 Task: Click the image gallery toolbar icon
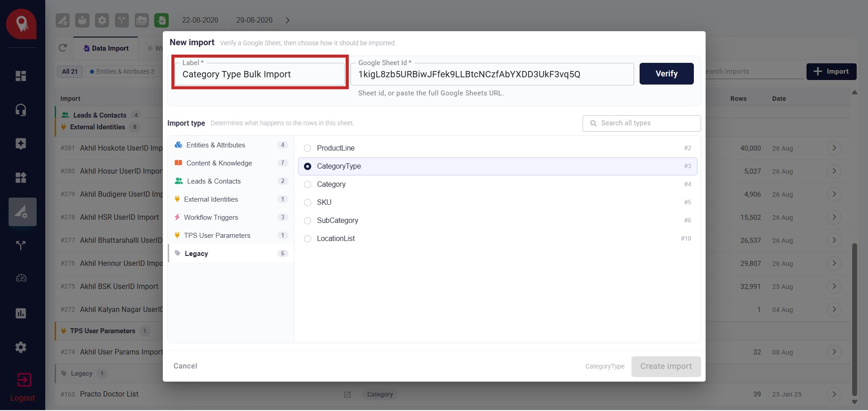[x=142, y=20]
